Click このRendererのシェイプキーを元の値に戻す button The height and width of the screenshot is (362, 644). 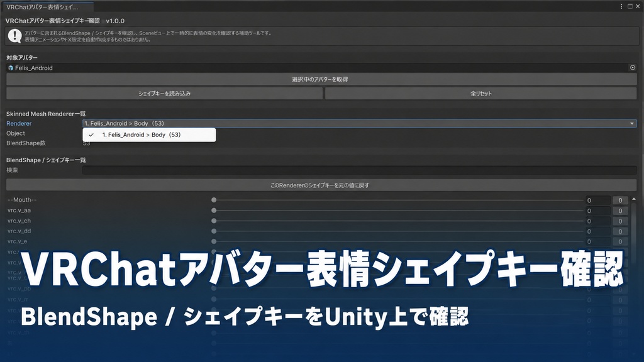click(321, 185)
